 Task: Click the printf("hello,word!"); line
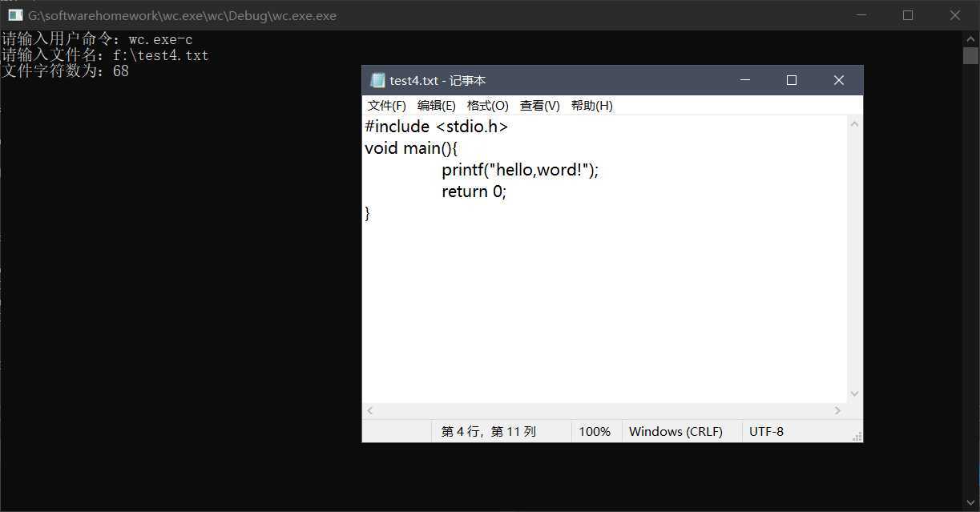coord(520,170)
